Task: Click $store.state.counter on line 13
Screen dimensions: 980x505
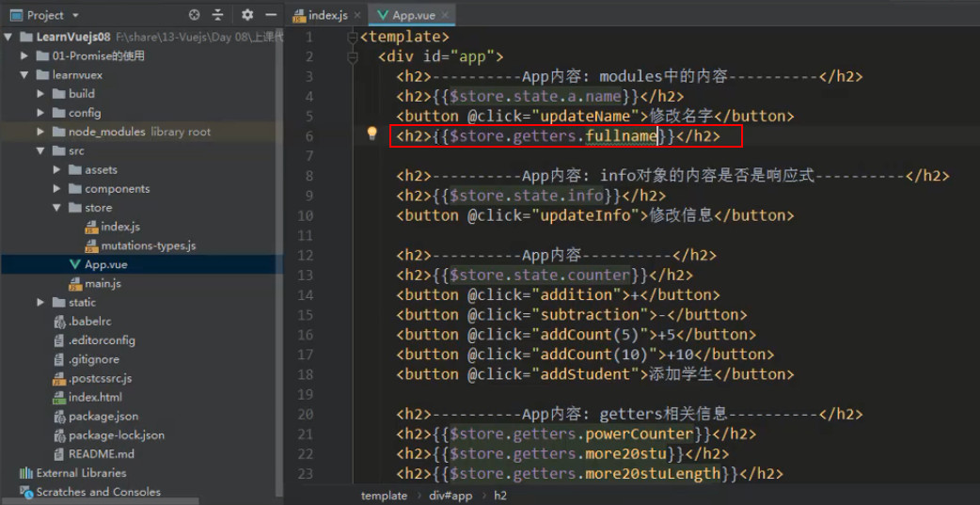Action: (540, 275)
